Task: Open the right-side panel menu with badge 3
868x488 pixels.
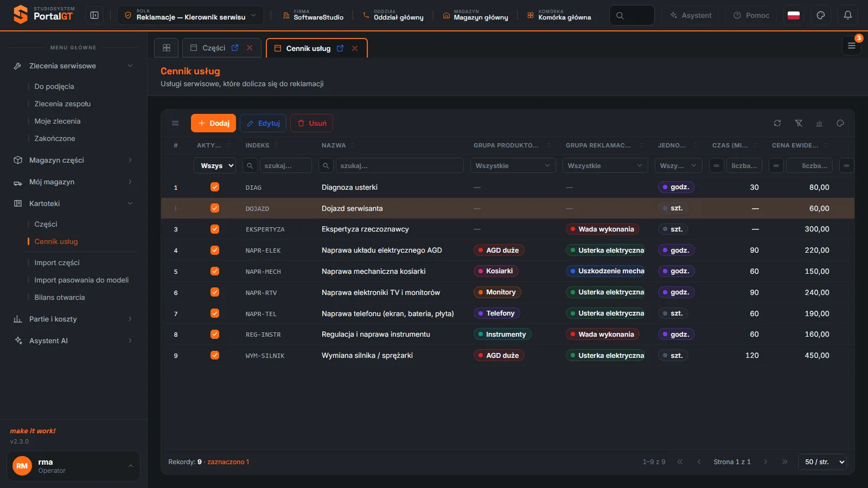Action: pyautogui.click(x=852, y=46)
